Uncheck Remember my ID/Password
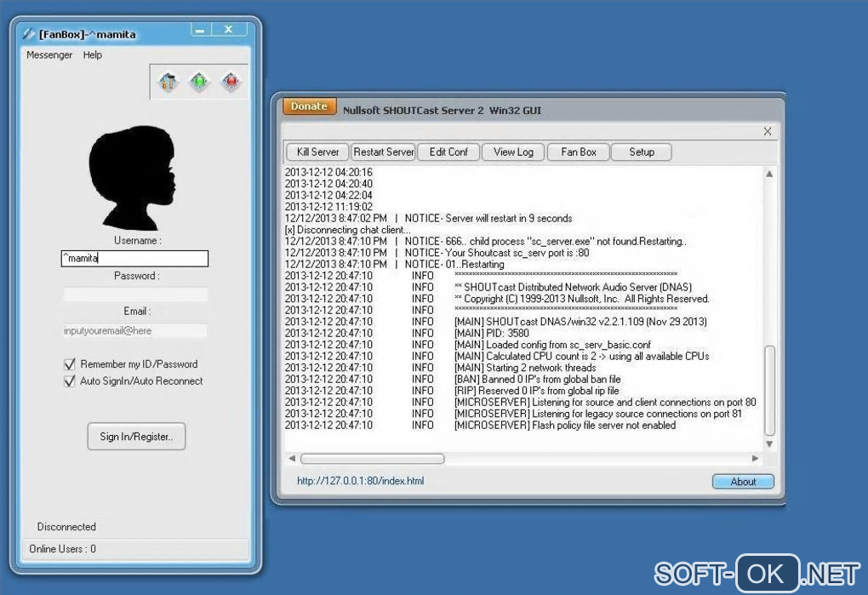Screen dimensions: 868x595 [70, 364]
